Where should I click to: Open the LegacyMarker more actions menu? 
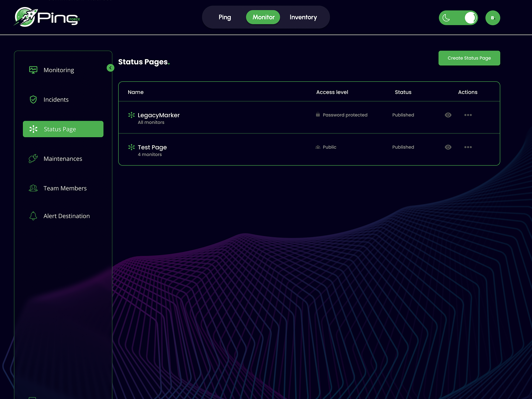point(468,115)
